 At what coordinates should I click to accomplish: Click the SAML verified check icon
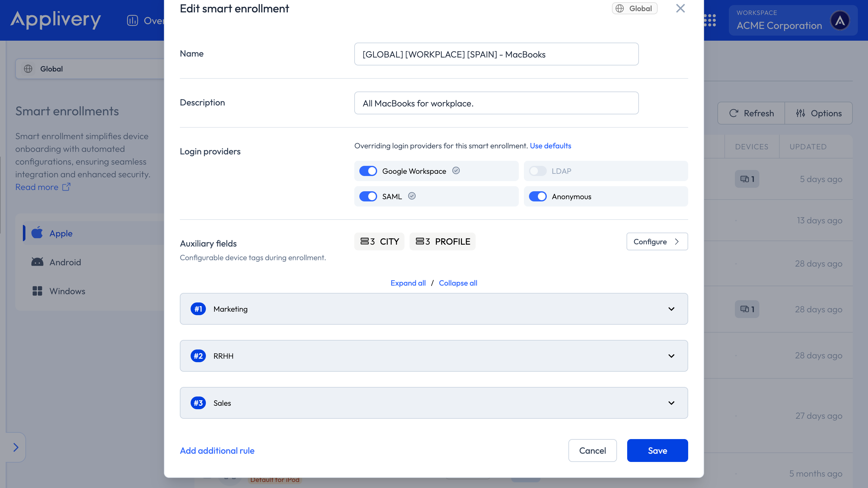[x=412, y=196]
